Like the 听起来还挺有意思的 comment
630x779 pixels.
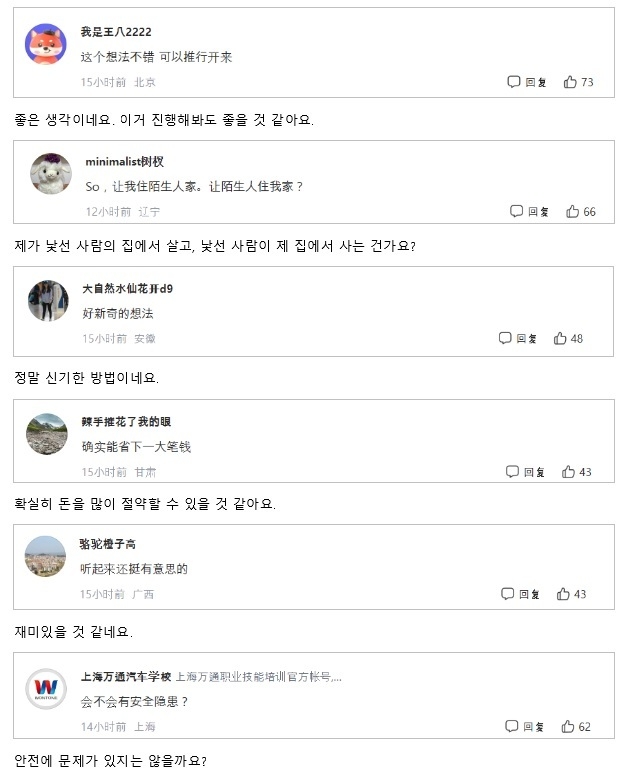(571, 594)
